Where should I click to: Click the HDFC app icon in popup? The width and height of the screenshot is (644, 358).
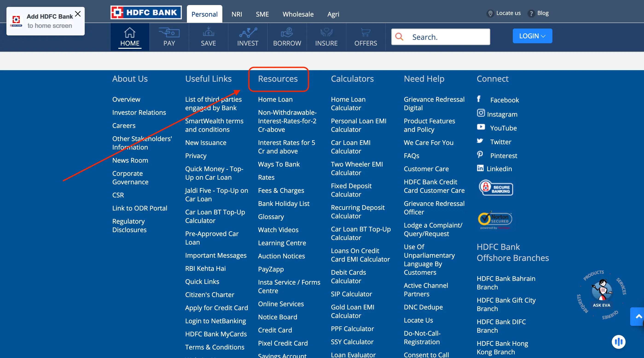pos(16,21)
